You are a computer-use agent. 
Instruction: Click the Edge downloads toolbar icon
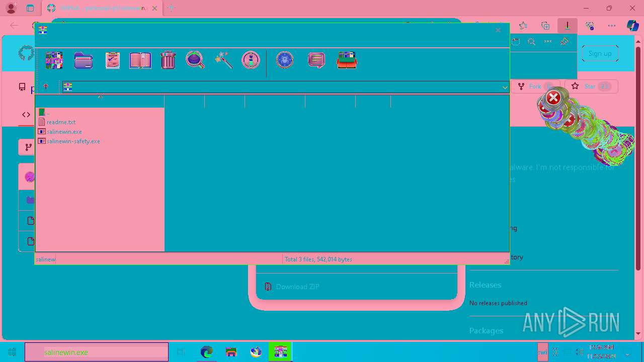567,25
